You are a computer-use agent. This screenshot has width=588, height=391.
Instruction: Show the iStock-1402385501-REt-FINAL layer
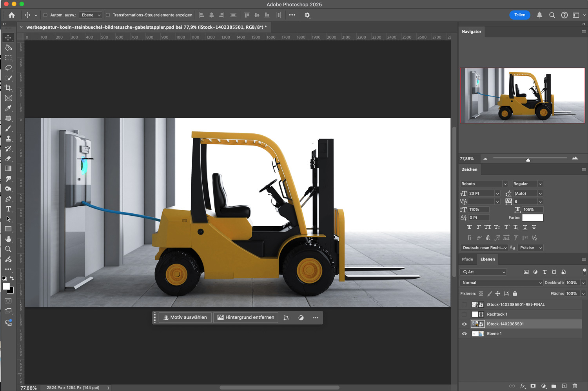(465, 304)
